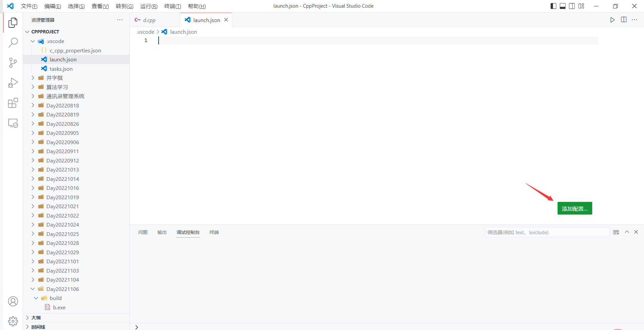Expand the Day20221013 folder

pos(76,170)
